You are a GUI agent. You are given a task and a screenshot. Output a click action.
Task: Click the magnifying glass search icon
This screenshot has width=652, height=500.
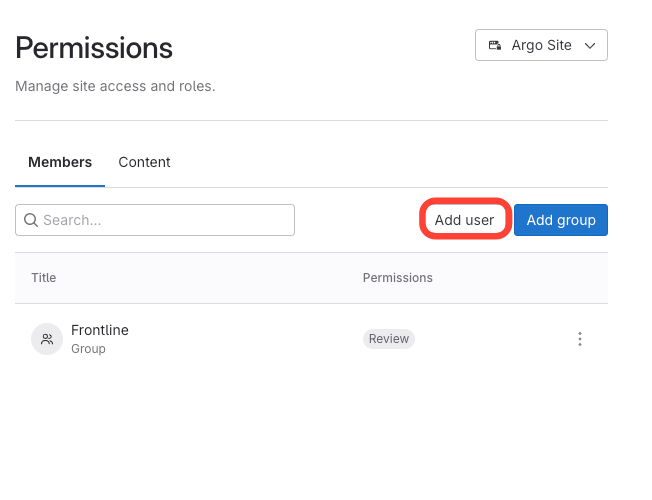pyautogui.click(x=30, y=220)
